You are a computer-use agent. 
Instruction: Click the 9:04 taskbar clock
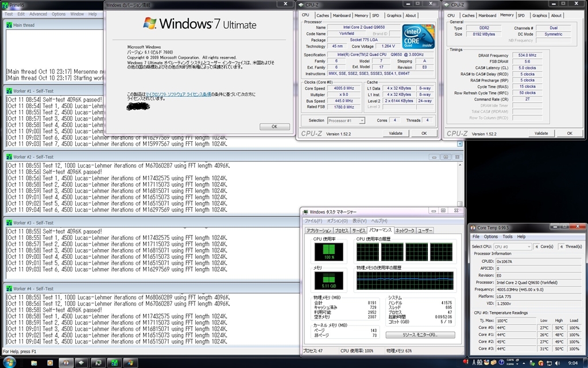(572, 363)
